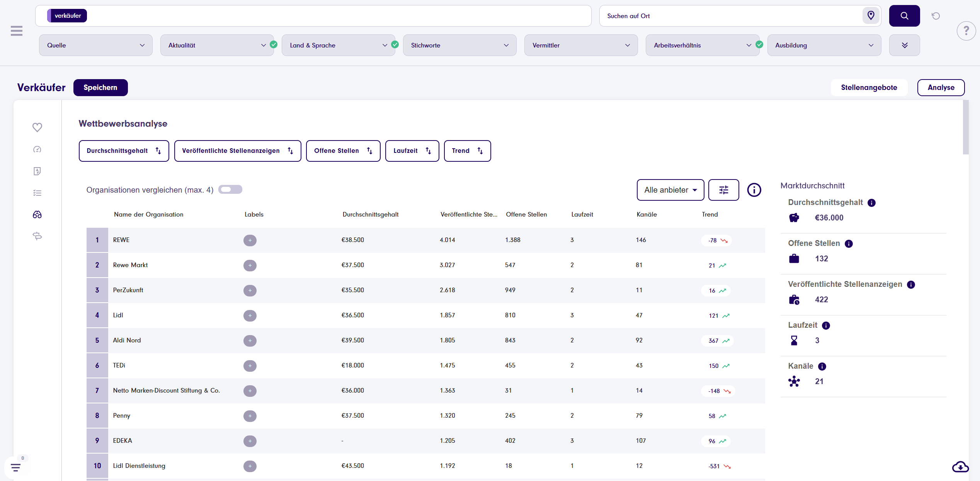Viewport: 980px width, 481px height.
Task: Select the Analyse tab
Action: [941, 88]
